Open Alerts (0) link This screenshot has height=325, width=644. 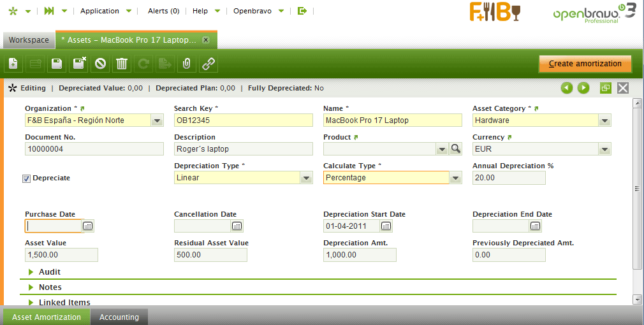163,11
